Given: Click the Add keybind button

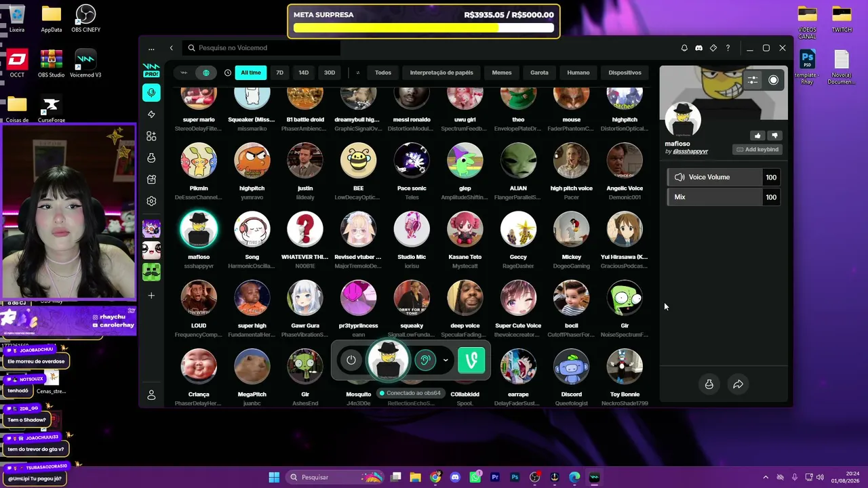Looking at the screenshot, I should click(x=757, y=149).
